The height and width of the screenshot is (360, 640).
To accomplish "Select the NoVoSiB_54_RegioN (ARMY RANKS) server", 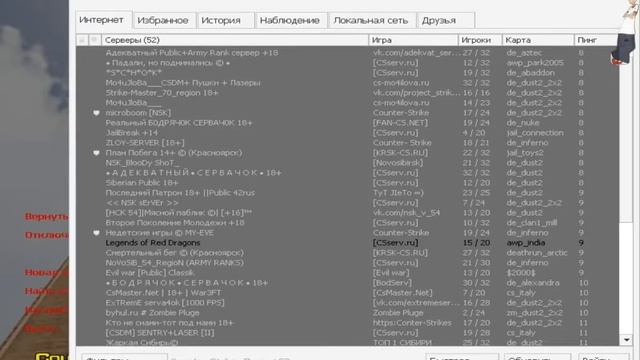I will [347, 263].
